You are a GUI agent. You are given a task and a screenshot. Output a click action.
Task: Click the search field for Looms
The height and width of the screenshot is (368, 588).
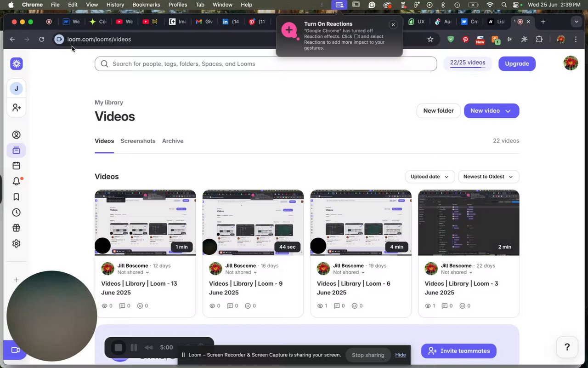pyautogui.click(x=266, y=64)
